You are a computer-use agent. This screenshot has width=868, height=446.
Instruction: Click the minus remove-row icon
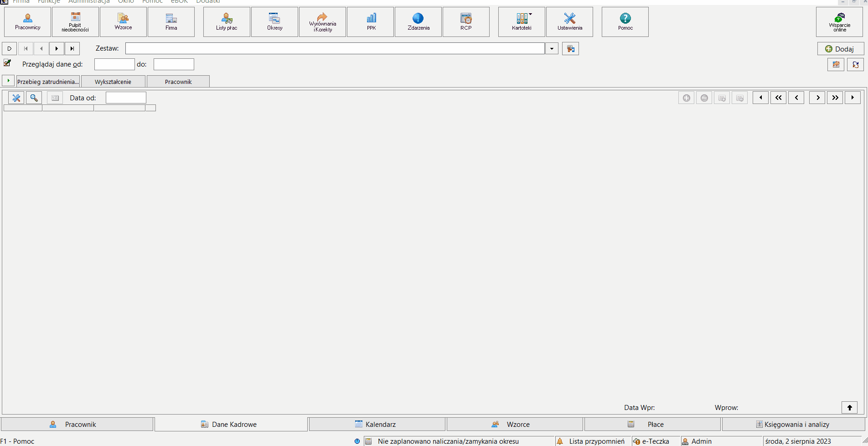(x=704, y=98)
